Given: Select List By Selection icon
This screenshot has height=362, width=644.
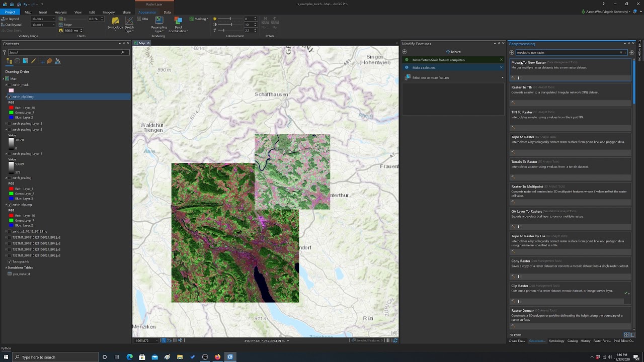Looking at the screenshot, I should click(x=25, y=61).
